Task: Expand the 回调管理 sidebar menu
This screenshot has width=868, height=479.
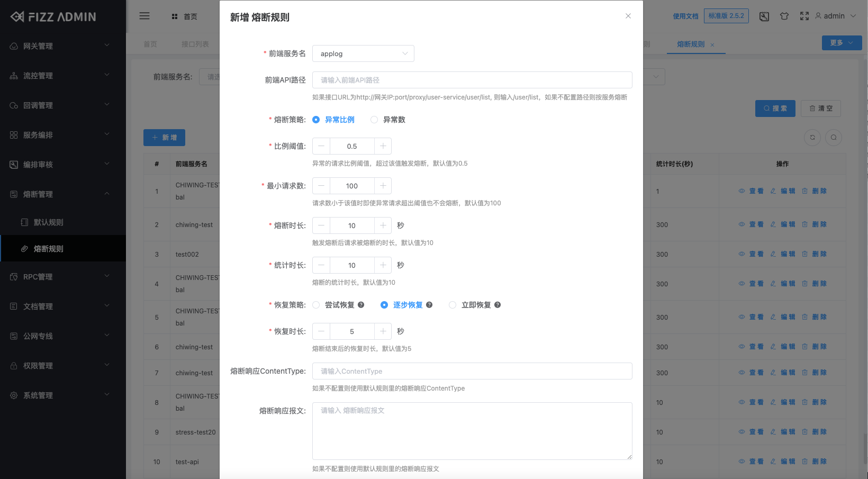Action: (x=63, y=105)
